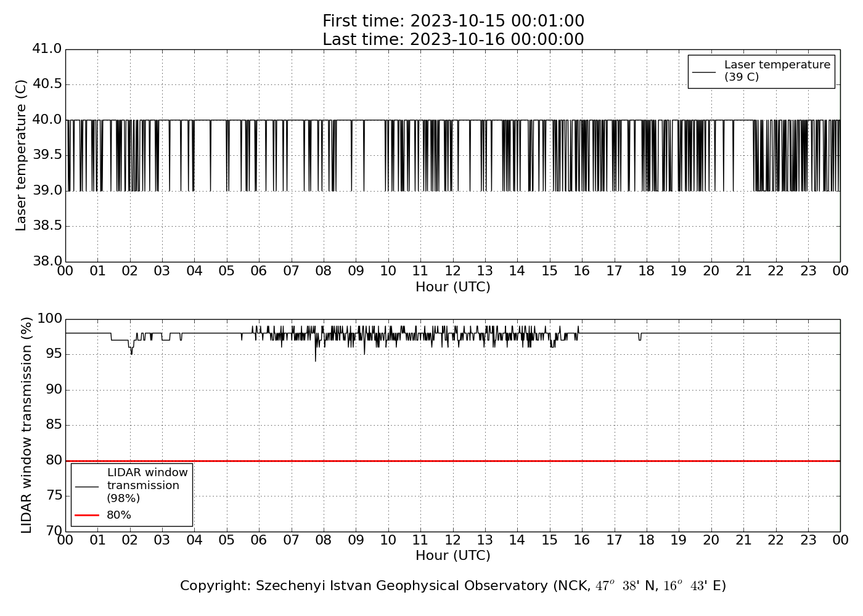Click the 'Last time: 2023-10-16 00:00:00' title line
Image resolution: width=863 pixels, height=616 pixels.
tap(453, 39)
